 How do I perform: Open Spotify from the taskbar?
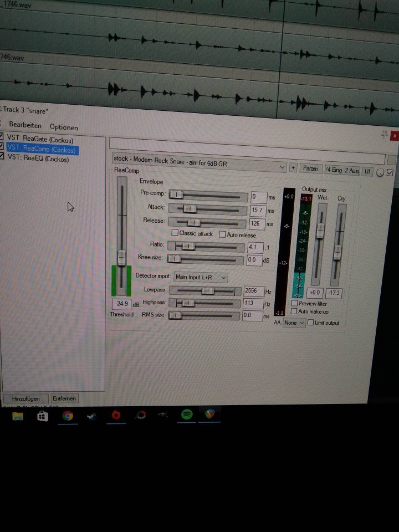click(x=187, y=415)
